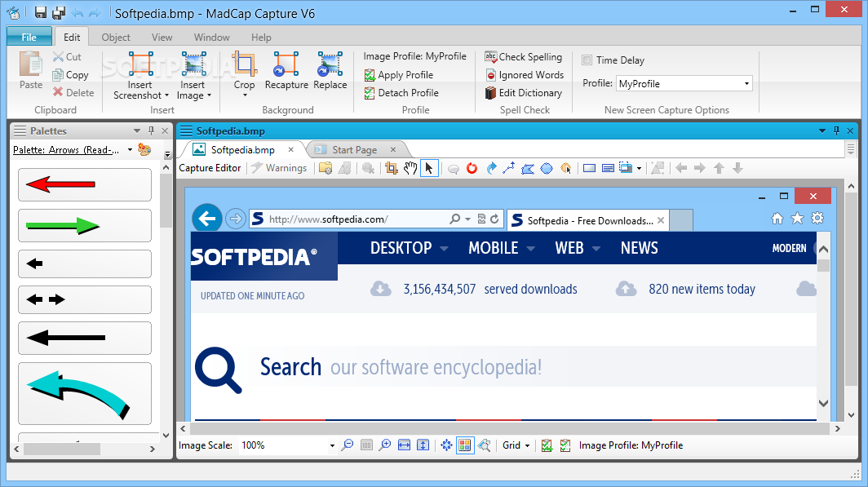Switch to the Window ribbon tab

pos(211,37)
